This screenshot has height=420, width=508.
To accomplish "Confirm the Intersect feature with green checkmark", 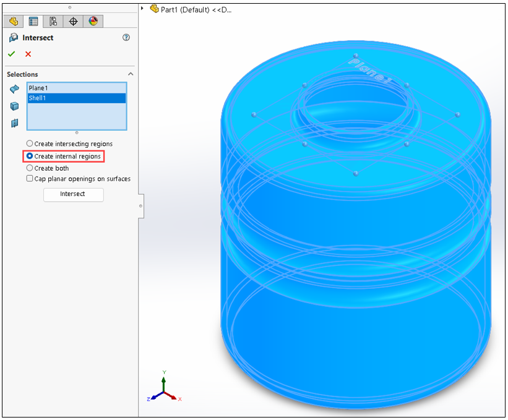I will coord(11,54).
